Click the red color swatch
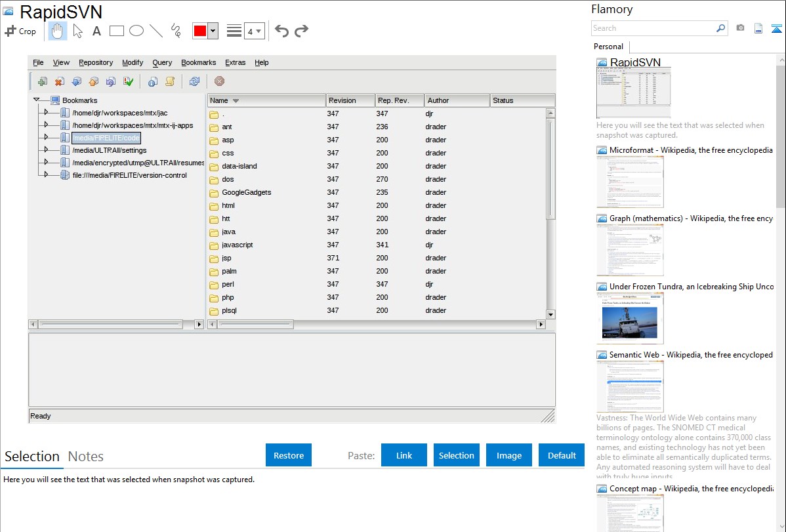This screenshot has height=532, width=786. (200, 31)
